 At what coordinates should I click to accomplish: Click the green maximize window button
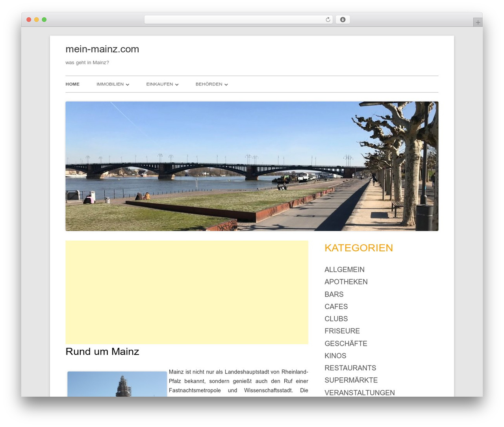[x=44, y=20]
